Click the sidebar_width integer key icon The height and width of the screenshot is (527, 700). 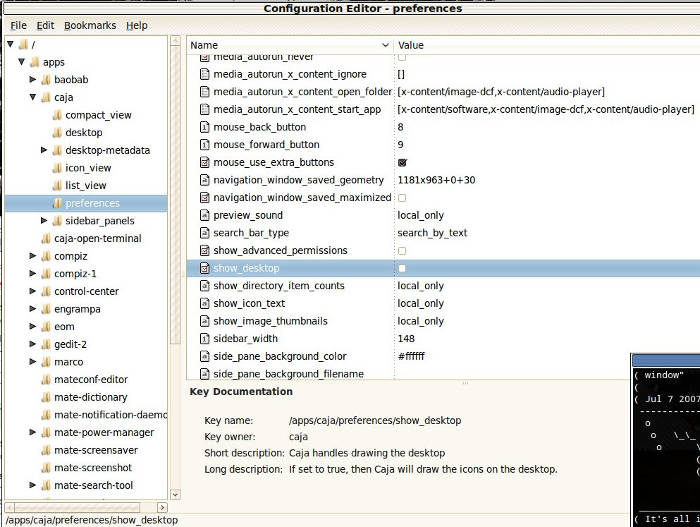pos(204,339)
